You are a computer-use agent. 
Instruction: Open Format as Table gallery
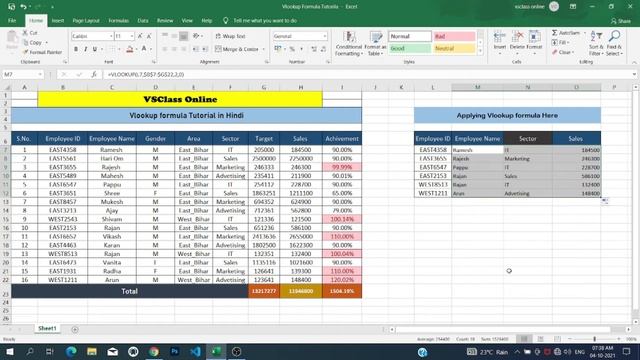(x=376, y=43)
